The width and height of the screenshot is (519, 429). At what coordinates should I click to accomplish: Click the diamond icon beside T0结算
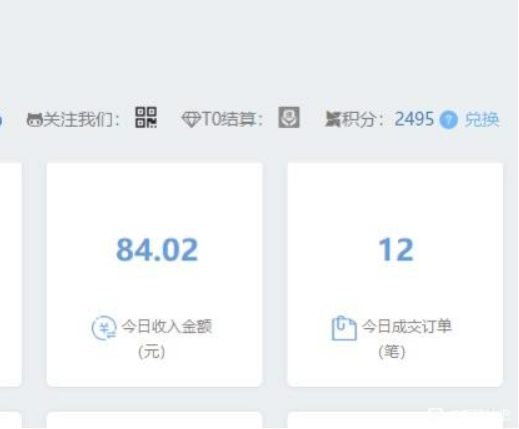point(191,119)
